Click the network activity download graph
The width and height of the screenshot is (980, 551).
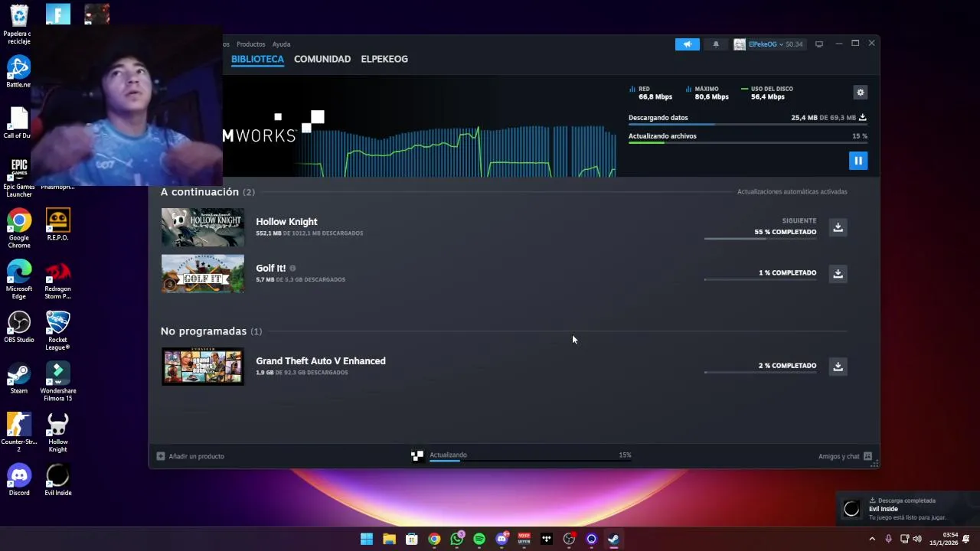coord(456,152)
